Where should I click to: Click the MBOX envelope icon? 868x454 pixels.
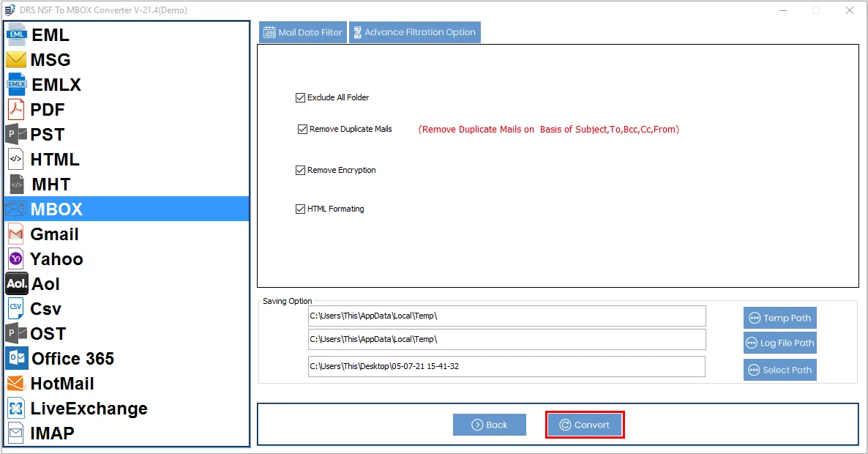[x=15, y=209]
